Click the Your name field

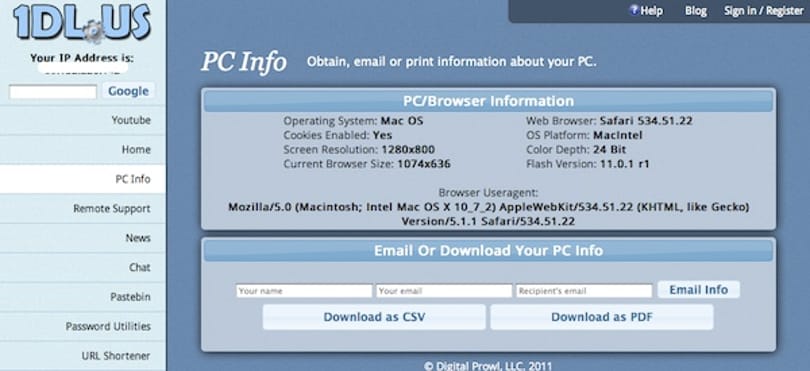coord(304,291)
